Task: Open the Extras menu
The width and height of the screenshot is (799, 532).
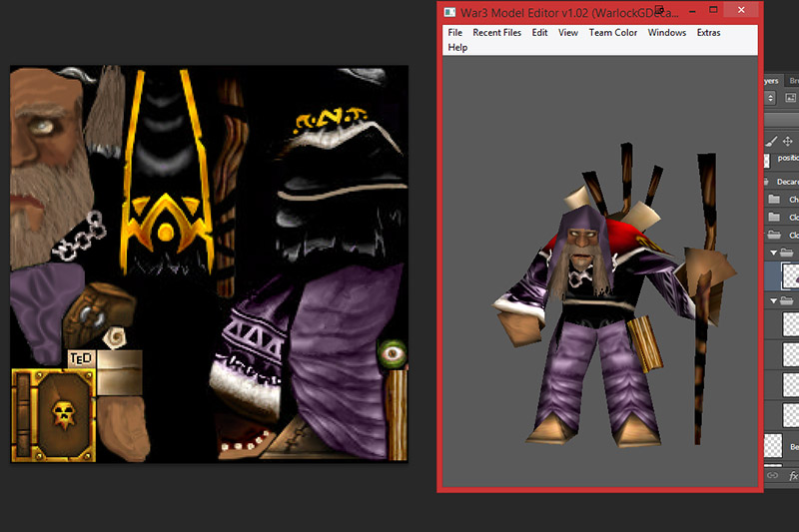Action: (x=708, y=33)
